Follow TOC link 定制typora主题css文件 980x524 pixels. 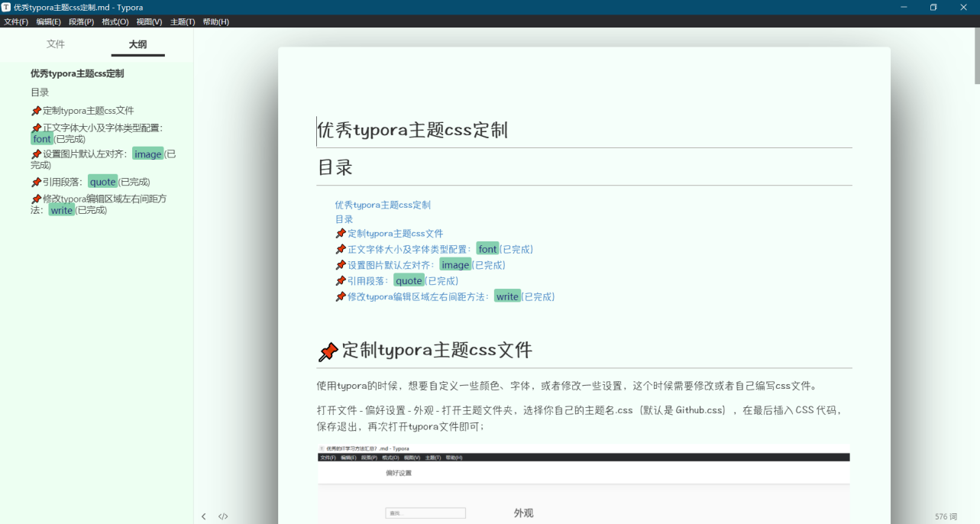pos(390,234)
